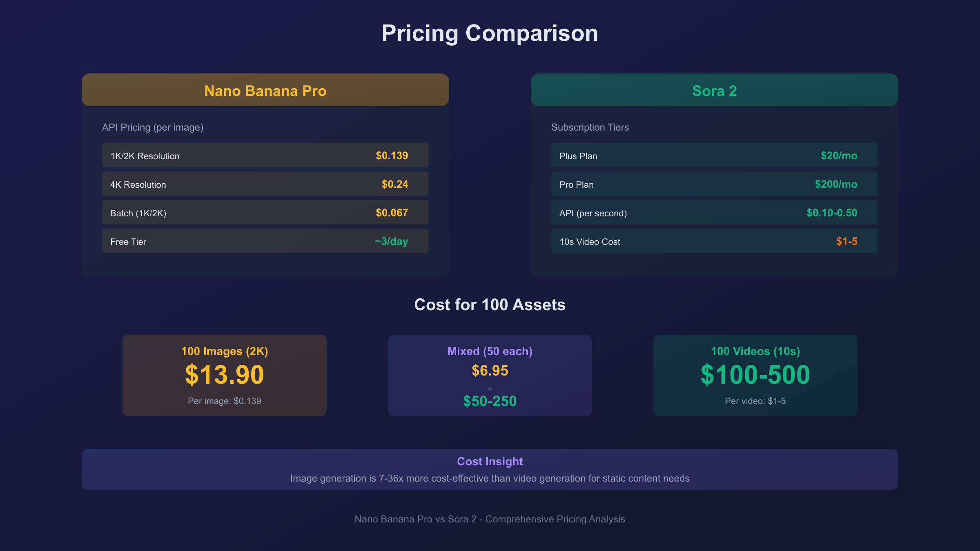Click the 10s Video Cost row
Viewport: 980px width, 551px height.
[715, 241]
